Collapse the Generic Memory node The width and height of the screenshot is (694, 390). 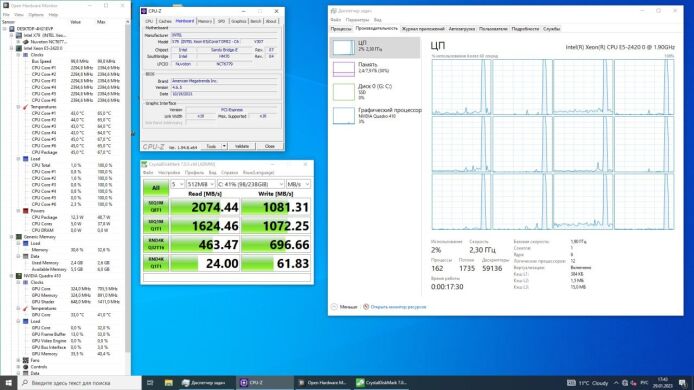12,237
